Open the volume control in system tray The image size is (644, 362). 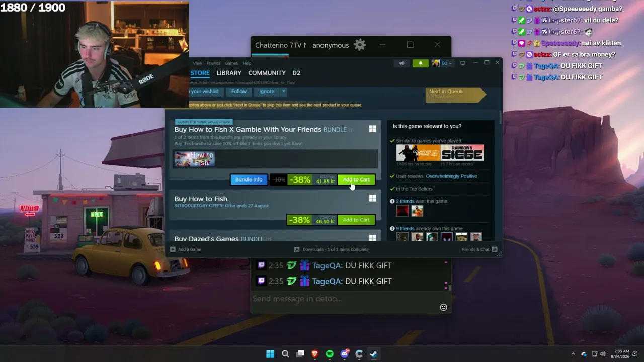click(x=603, y=354)
